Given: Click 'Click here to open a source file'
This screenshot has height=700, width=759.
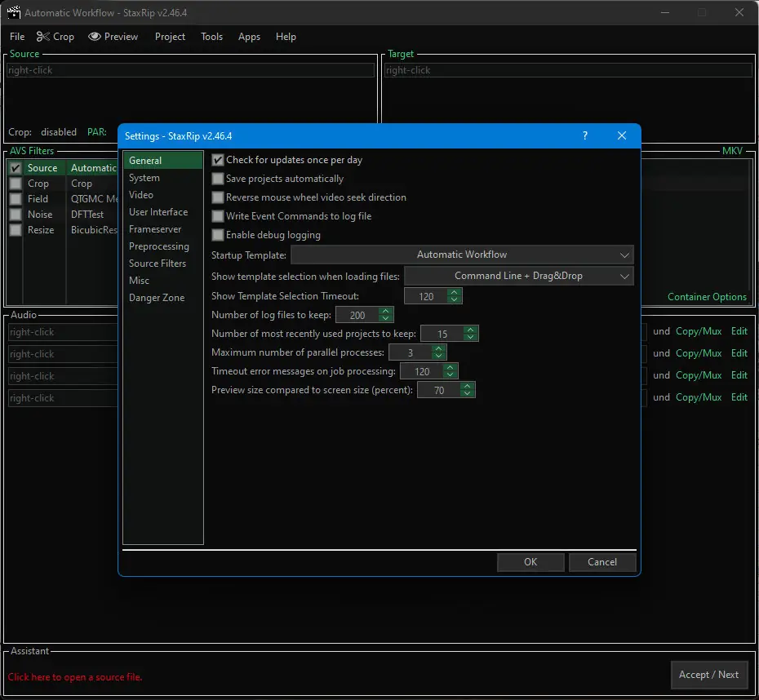Looking at the screenshot, I should [75, 677].
